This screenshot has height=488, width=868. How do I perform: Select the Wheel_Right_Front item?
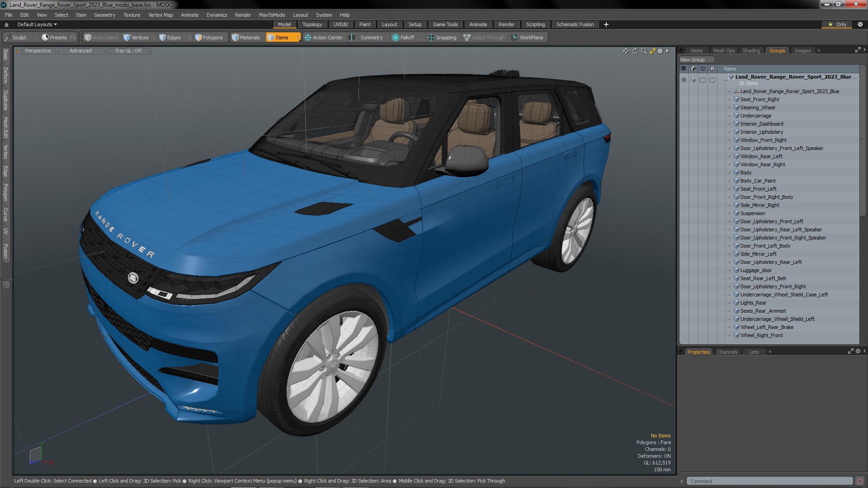coord(761,335)
